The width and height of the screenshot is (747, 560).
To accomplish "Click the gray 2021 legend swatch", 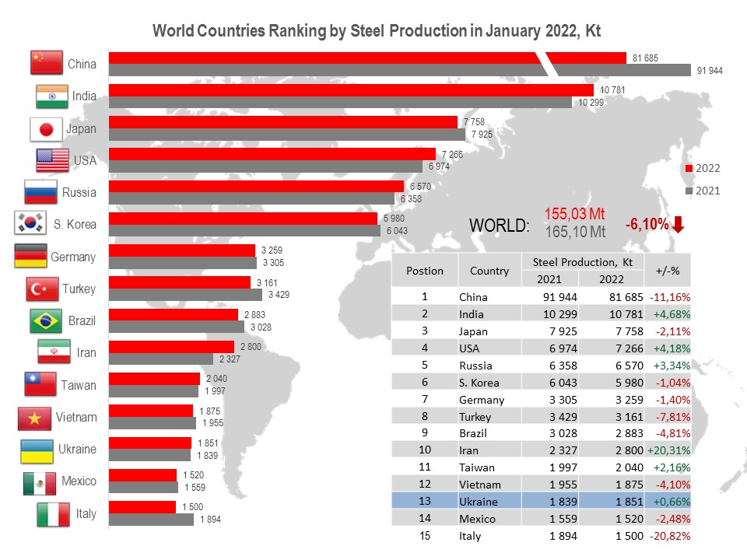I will (x=689, y=191).
